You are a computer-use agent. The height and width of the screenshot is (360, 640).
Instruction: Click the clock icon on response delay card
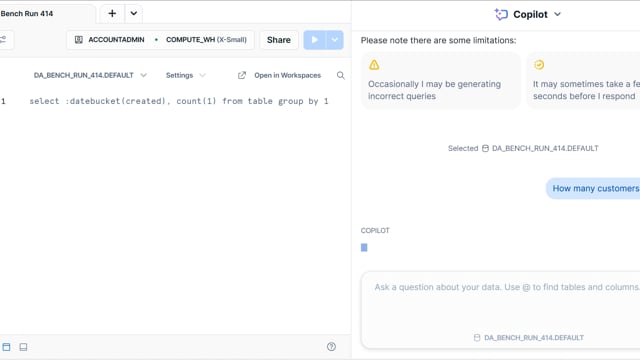(x=539, y=65)
